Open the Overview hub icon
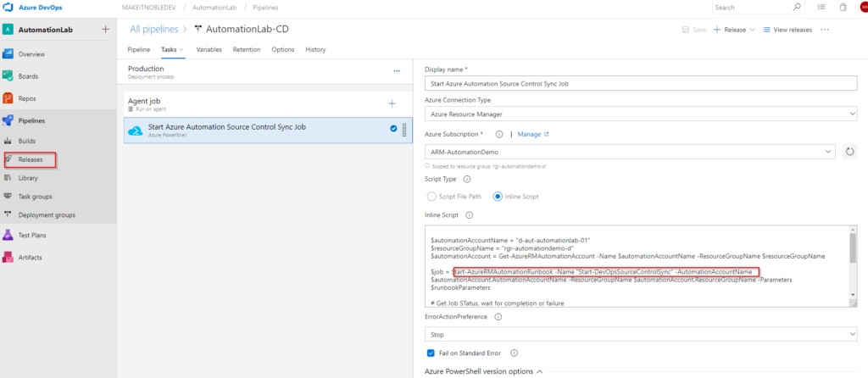 tap(8, 54)
